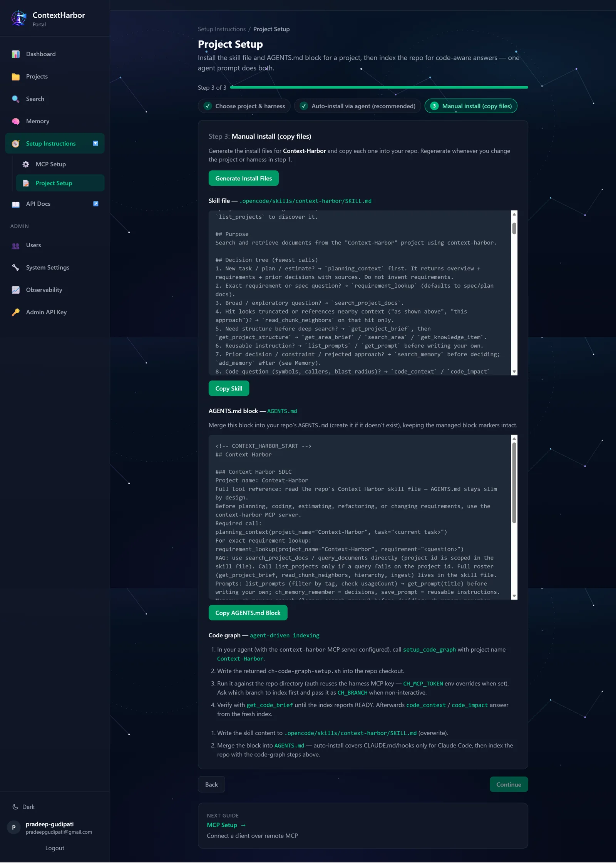Viewport: 616px width, 863px height.
Task: Click the Generate Install Files button
Action: 243,178
